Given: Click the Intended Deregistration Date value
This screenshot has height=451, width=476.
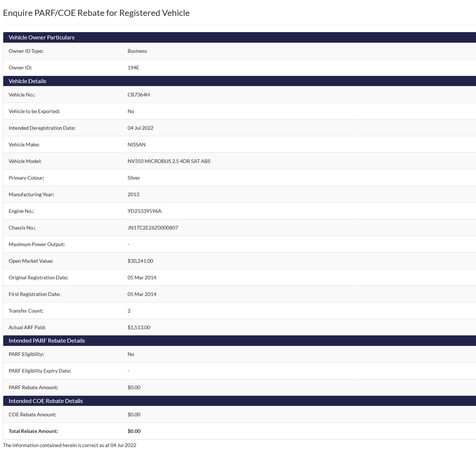Looking at the screenshot, I should pyautogui.click(x=140, y=128).
